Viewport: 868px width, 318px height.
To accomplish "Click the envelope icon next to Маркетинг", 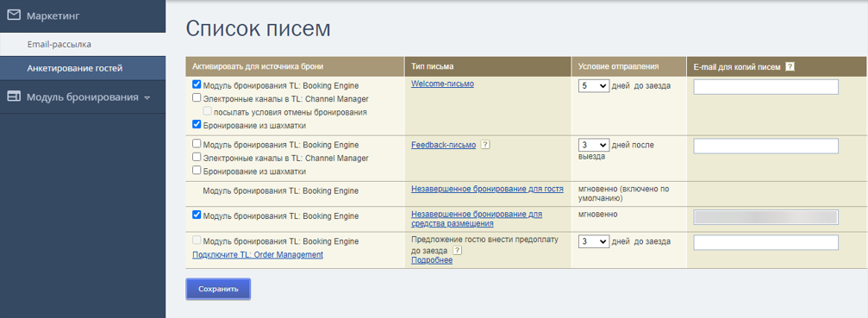I will pyautogui.click(x=14, y=16).
